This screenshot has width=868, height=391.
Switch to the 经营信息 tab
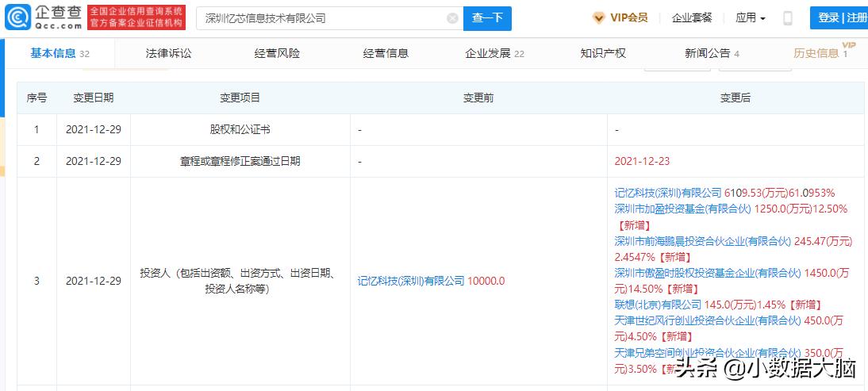(x=386, y=53)
